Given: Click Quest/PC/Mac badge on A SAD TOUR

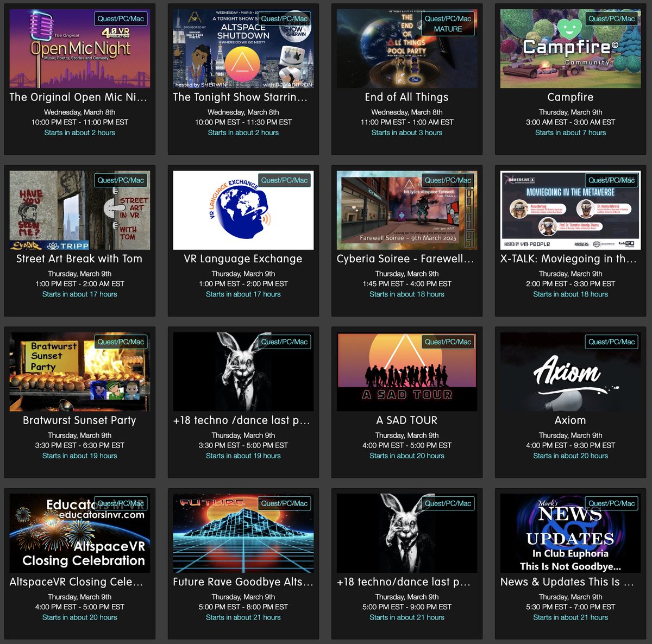Looking at the screenshot, I should click(448, 342).
